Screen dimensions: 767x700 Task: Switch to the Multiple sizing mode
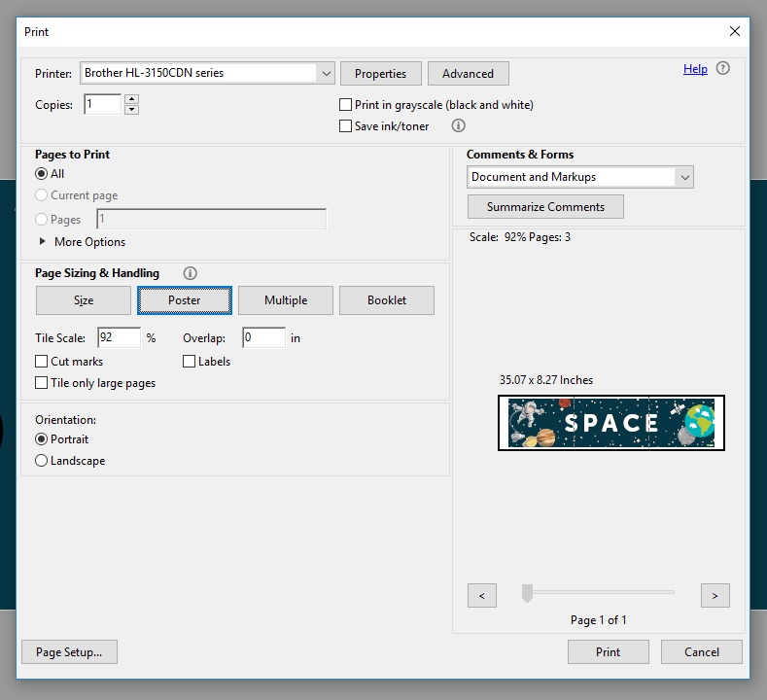[286, 300]
